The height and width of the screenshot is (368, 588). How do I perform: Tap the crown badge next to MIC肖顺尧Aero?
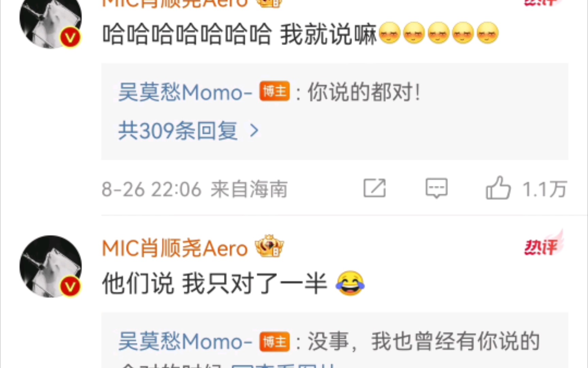point(269,246)
